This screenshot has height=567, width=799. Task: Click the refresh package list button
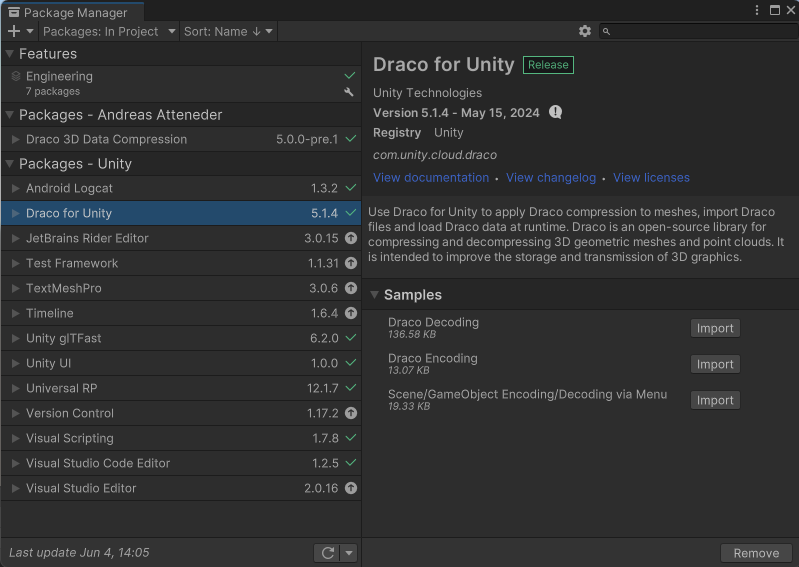point(328,553)
